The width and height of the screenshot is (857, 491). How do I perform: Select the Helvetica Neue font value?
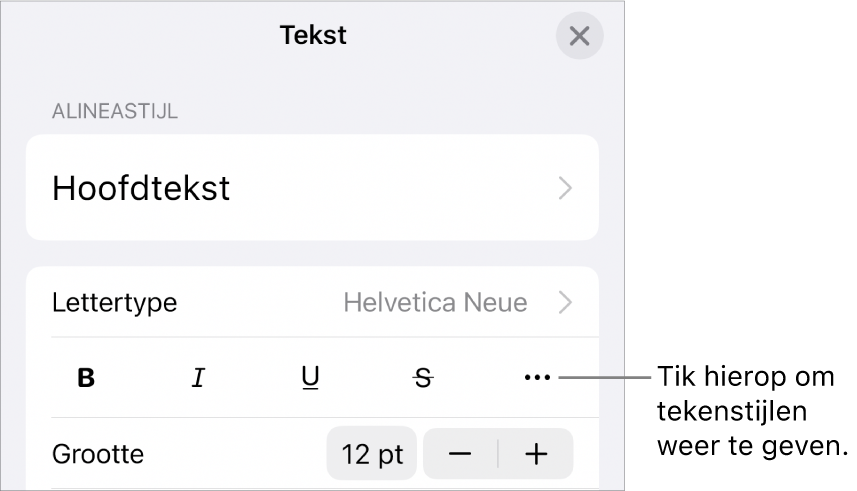point(435,302)
